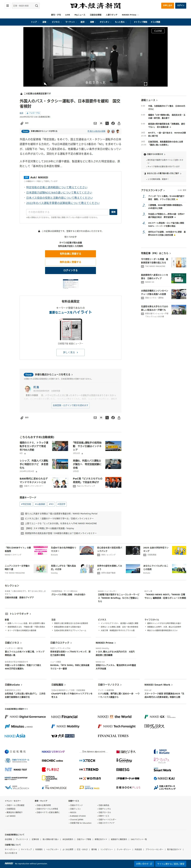The width and height of the screenshot is (191, 868).
Task: Open the hamburger menu in the header
Action: [x=7, y=6]
